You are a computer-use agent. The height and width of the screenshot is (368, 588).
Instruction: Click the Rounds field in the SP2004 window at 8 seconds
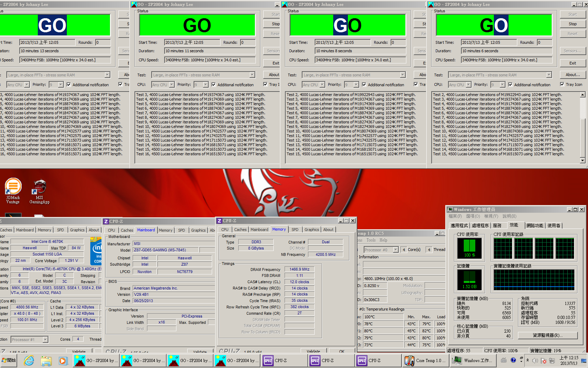point(398,42)
